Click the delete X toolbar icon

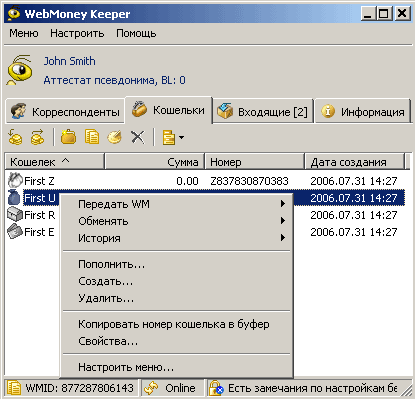tap(138, 137)
